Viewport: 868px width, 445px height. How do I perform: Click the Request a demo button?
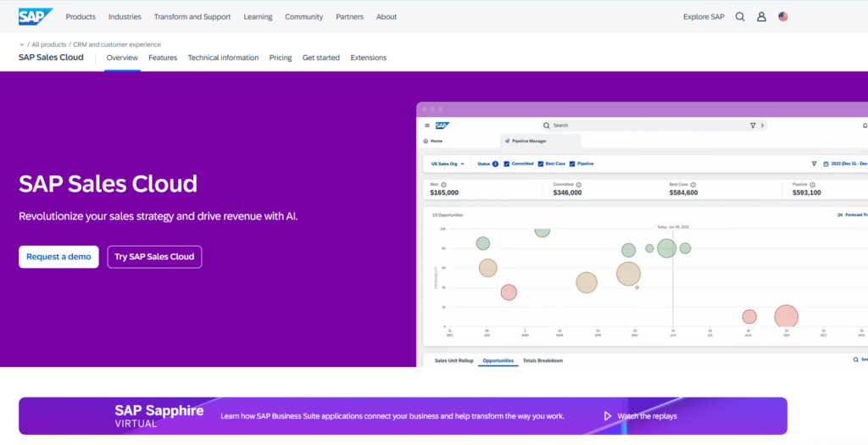coord(58,257)
